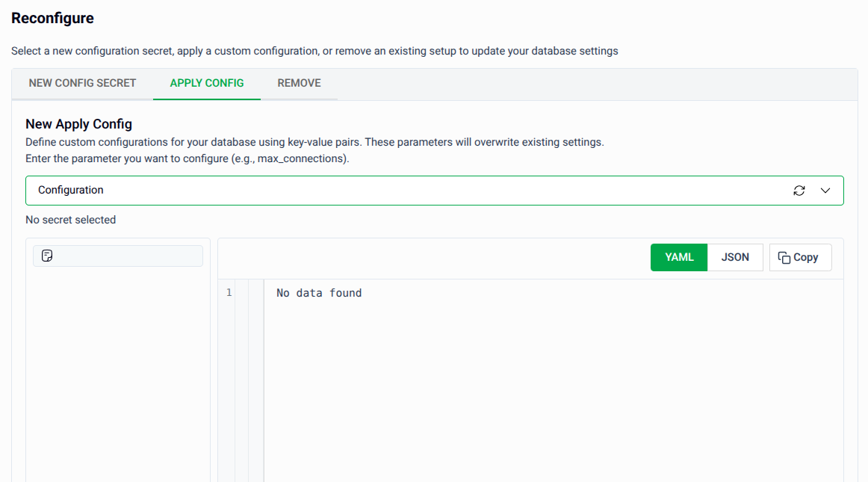Refresh the configuration secrets list

[799, 191]
